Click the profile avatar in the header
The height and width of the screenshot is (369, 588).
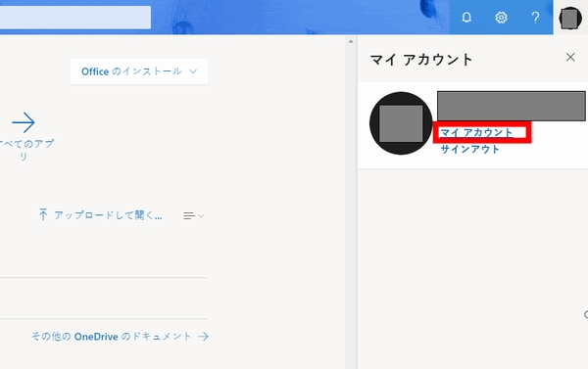tap(570, 18)
